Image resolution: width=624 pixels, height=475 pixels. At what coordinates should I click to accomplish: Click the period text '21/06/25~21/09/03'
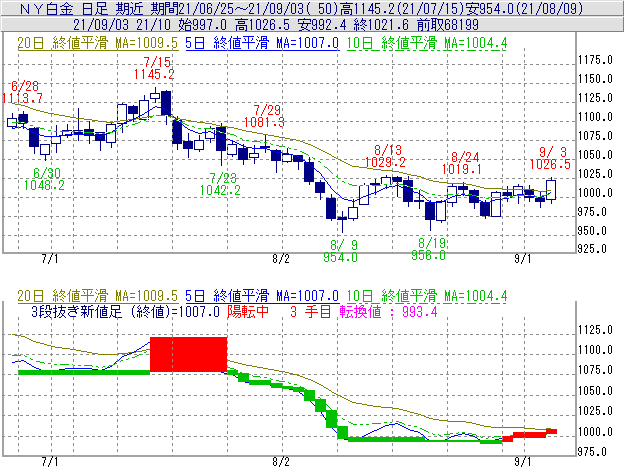click(x=243, y=8)
